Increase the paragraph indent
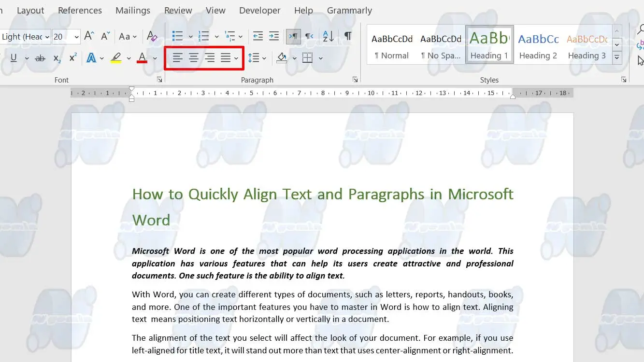Image resolution: width=644 pixels, height=362 pixels. coord(274,36)
